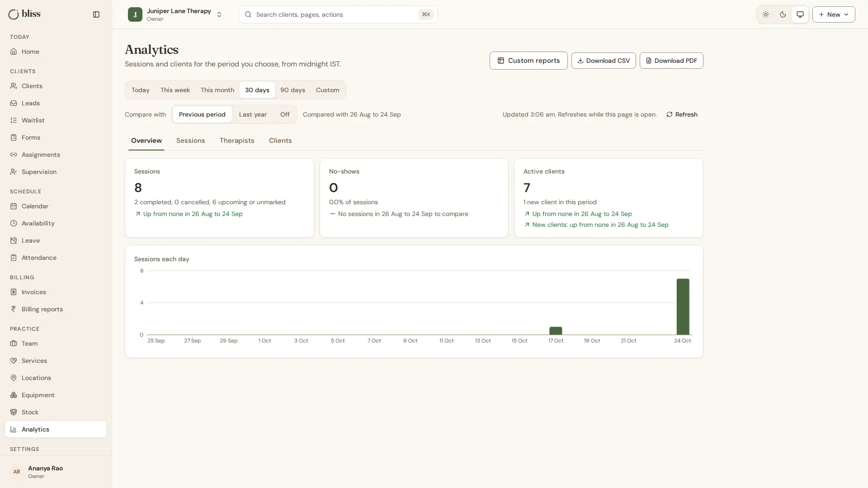Go to Assignments
This screenshot has width=868, height=488.
(56, 155)
